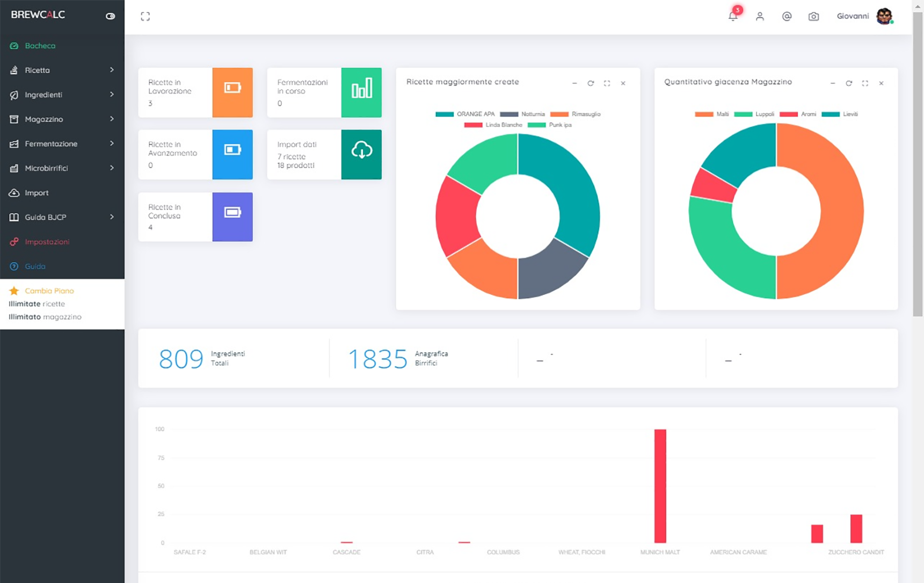Click the Ricetta flask icon
924x583 pixels.
pos(14,70)
